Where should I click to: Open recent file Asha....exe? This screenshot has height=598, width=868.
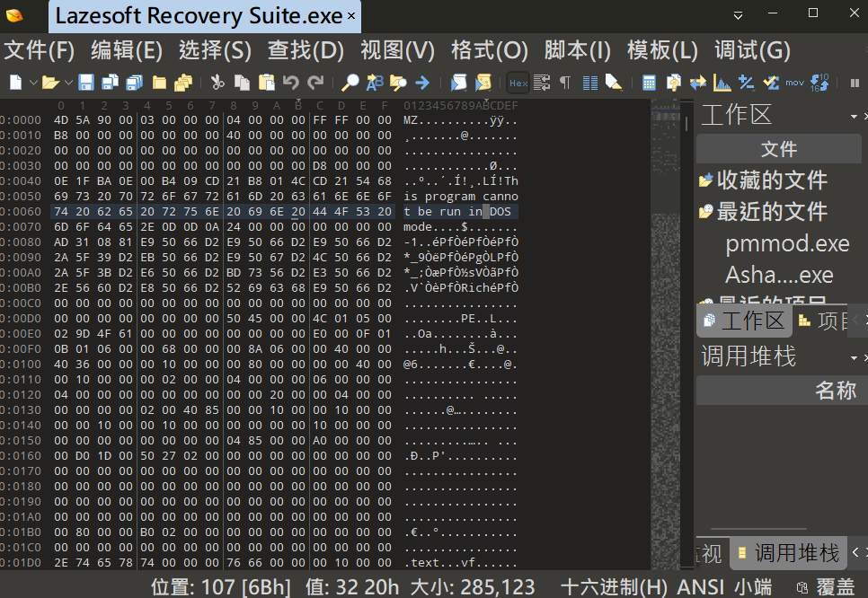(779, 275)
